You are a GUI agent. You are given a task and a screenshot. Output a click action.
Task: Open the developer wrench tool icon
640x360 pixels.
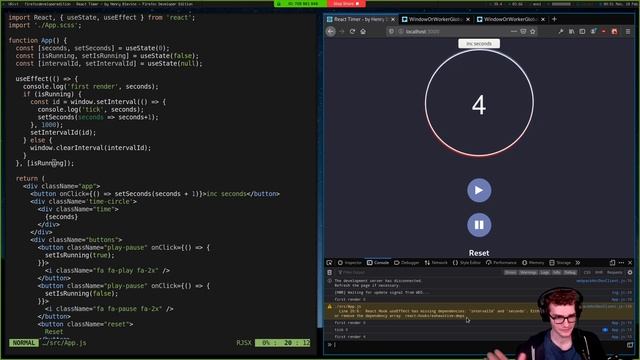(x=561, y=31)
